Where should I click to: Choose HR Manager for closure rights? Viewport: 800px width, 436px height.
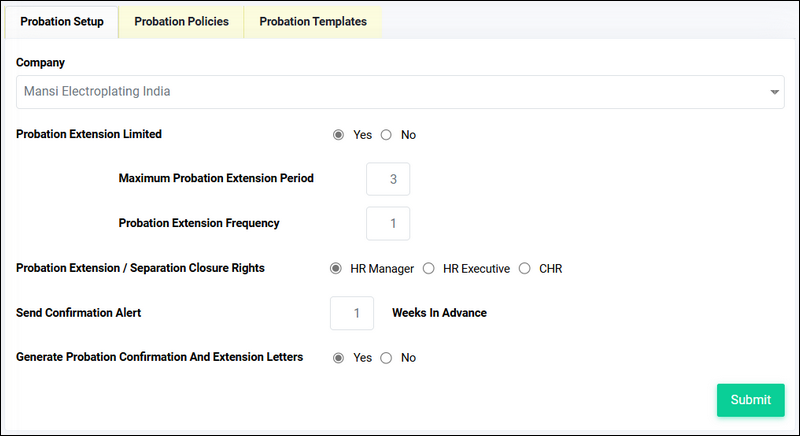tap(336, 268)
